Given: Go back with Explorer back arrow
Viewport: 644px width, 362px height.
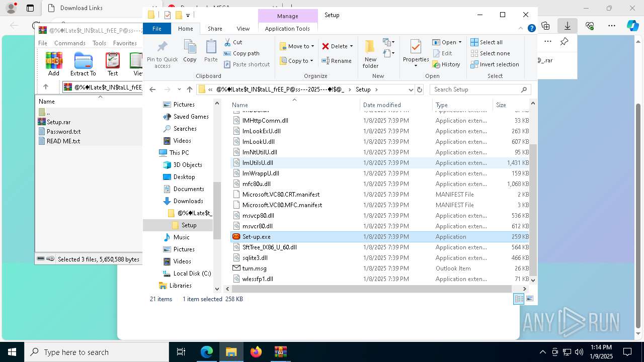Looking at the screenshot, I should 153,89.
